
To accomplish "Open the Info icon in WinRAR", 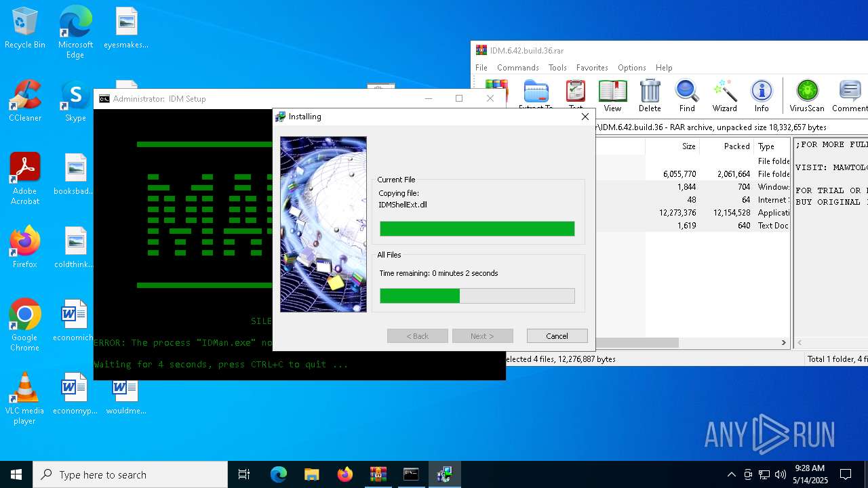I will (762, 96).
